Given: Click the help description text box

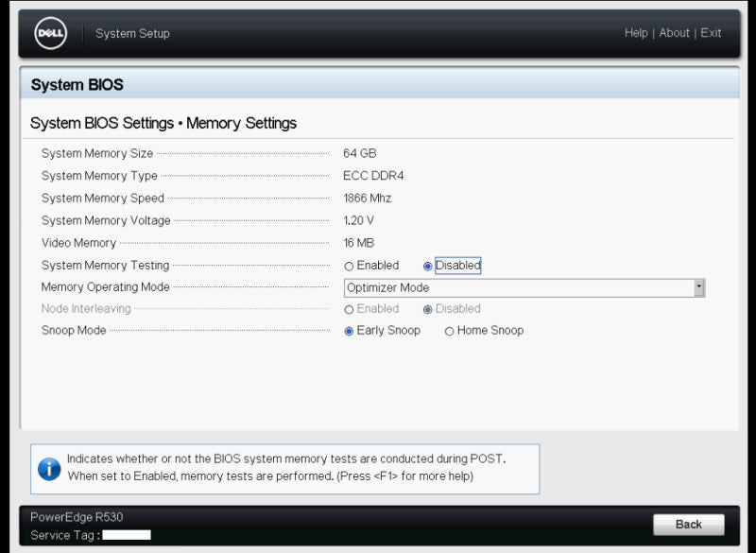Looking at the screenshot, I should pos(285,469).
